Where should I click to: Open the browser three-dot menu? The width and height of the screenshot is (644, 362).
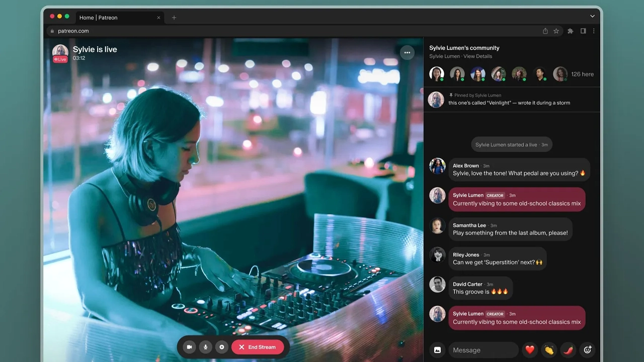594,31
